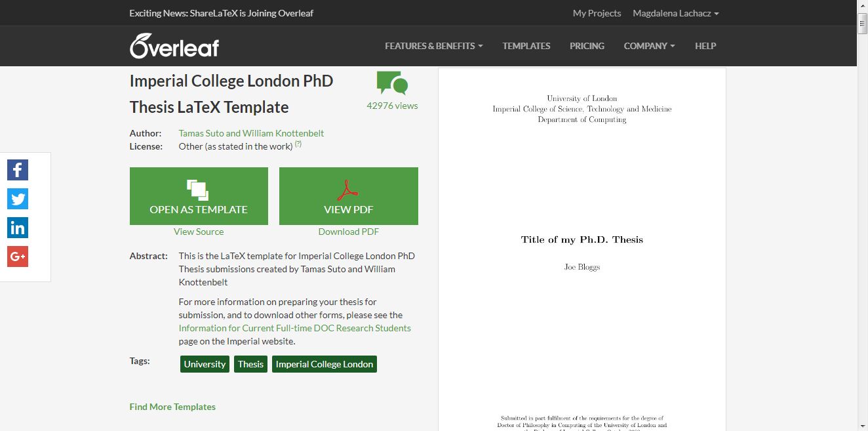The width and height of the screenshot is (868, 431).
Task: Click the Other (as stated in the work) text
Action: click(x=235, y=146)
